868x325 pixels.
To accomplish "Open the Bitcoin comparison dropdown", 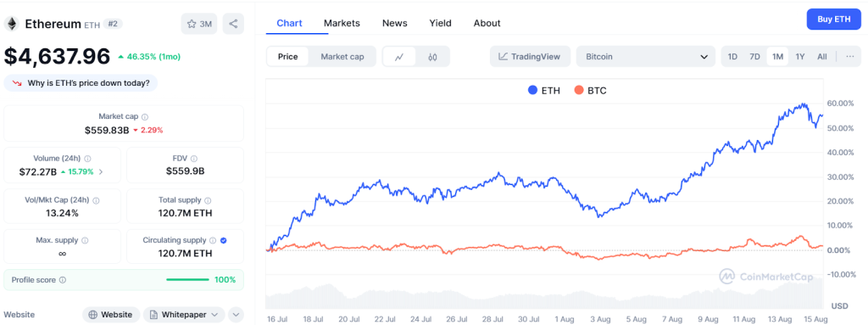I will click(x=645, y=57).
